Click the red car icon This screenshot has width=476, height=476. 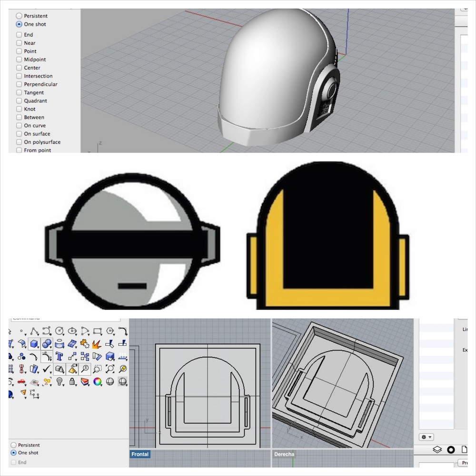(21, 382)
